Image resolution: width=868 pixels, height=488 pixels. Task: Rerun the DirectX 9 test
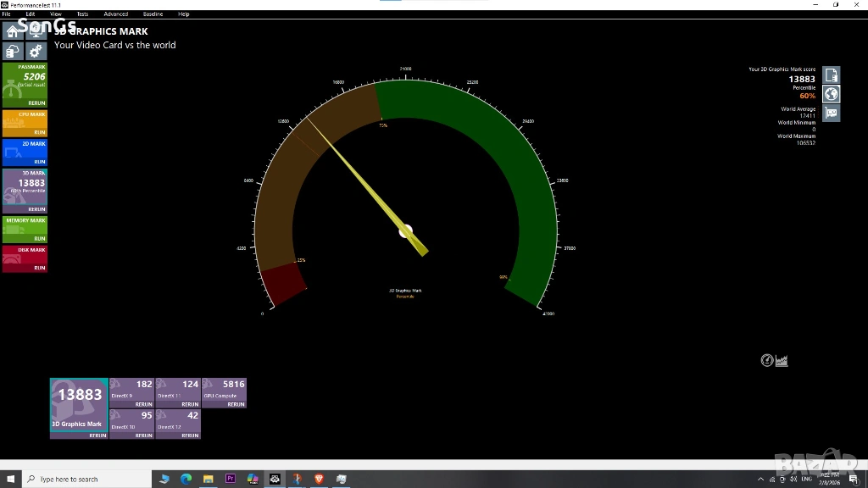click(143, 404)
